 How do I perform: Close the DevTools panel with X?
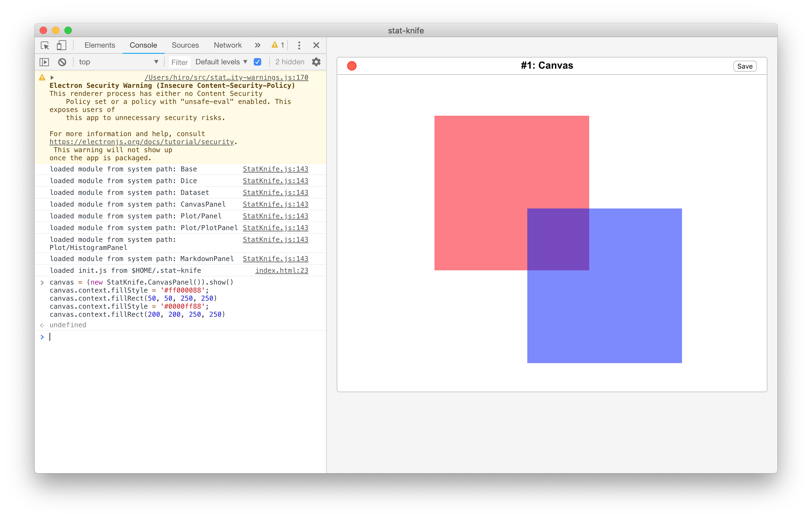(316, 45)
